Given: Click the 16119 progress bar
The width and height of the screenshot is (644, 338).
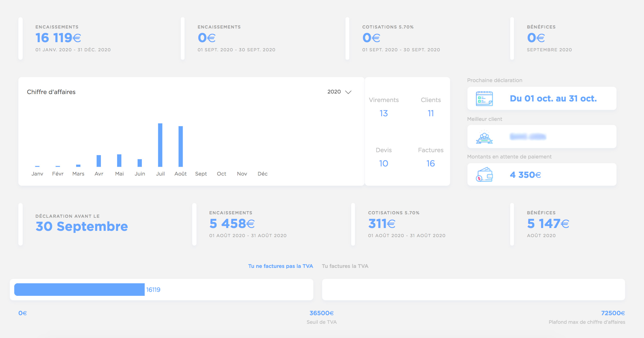Looking at the screenshot, I should [80, 289].
